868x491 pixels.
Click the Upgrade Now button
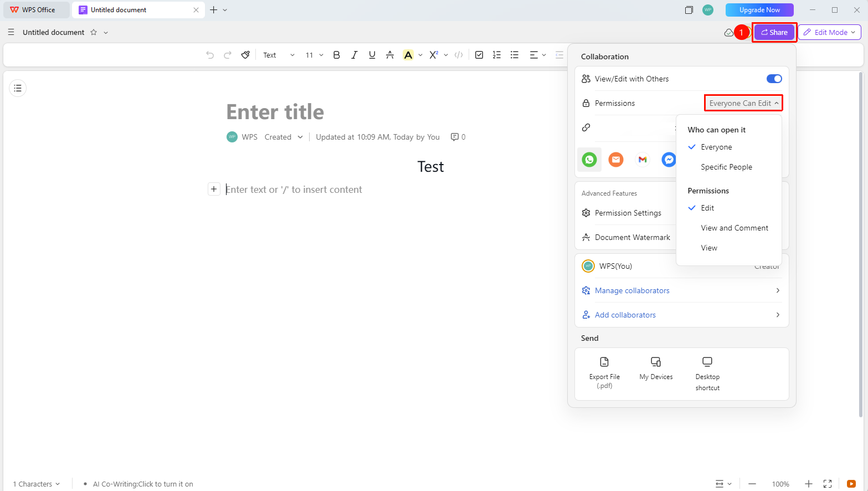(x=759, y=10)
